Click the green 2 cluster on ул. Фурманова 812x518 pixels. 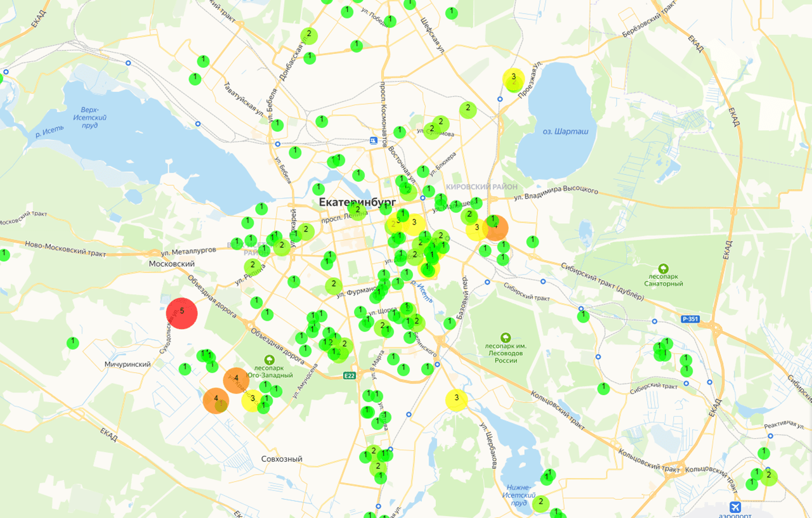click(x=334, y=286)
